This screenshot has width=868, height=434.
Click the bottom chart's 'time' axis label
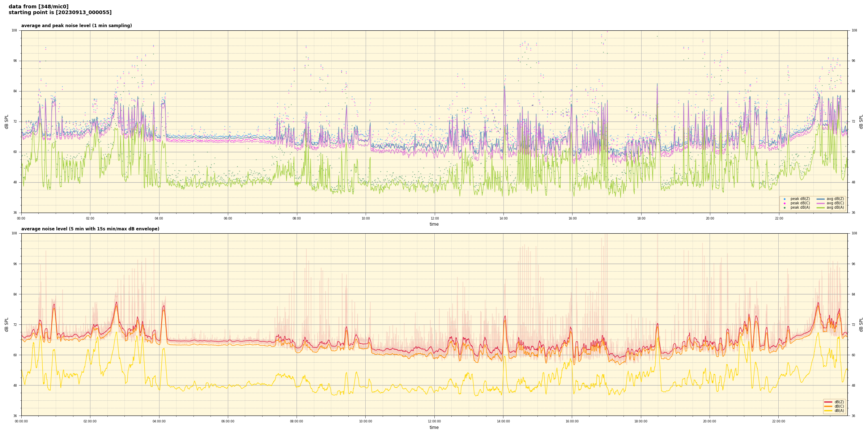[x=434, y=427]
